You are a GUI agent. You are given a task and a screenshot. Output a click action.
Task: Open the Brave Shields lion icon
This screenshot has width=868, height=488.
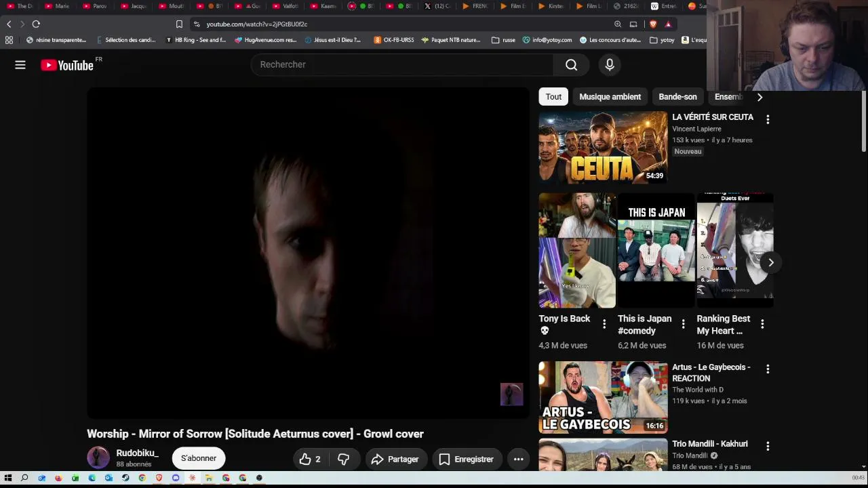tap(653, 24)
